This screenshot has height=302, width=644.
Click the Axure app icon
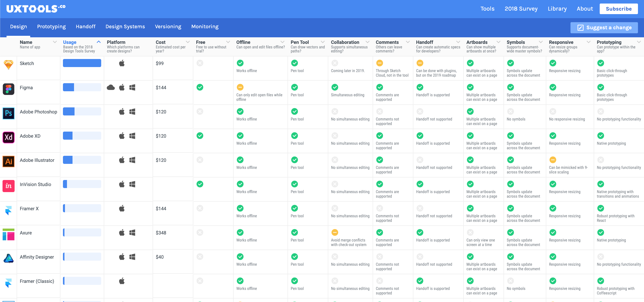(x=9, y=234)
